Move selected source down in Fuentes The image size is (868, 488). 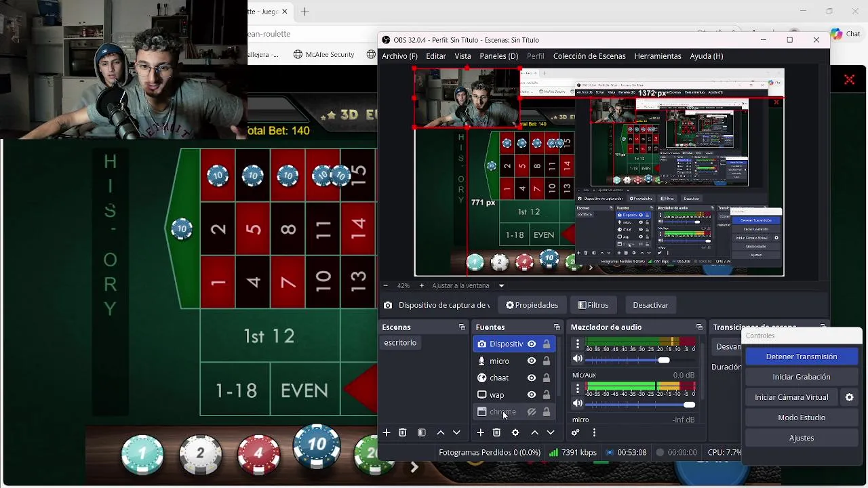(x=551, y=432)
